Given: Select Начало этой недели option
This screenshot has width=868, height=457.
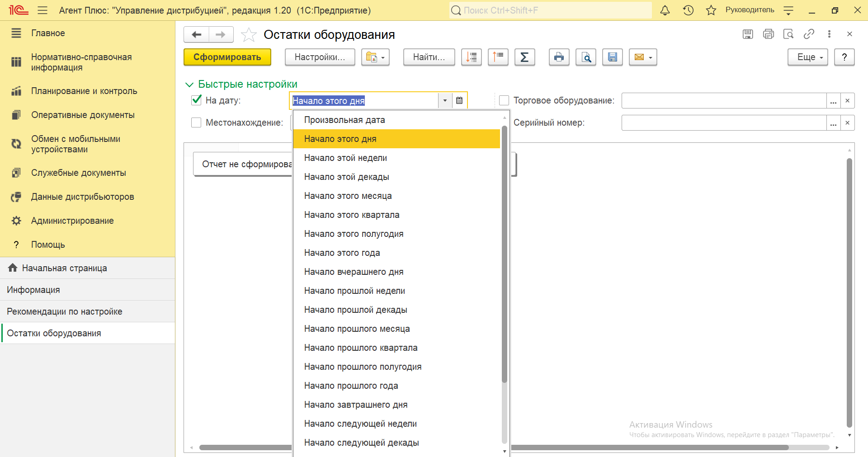Looking at the screenshot, I should (396, 158).
